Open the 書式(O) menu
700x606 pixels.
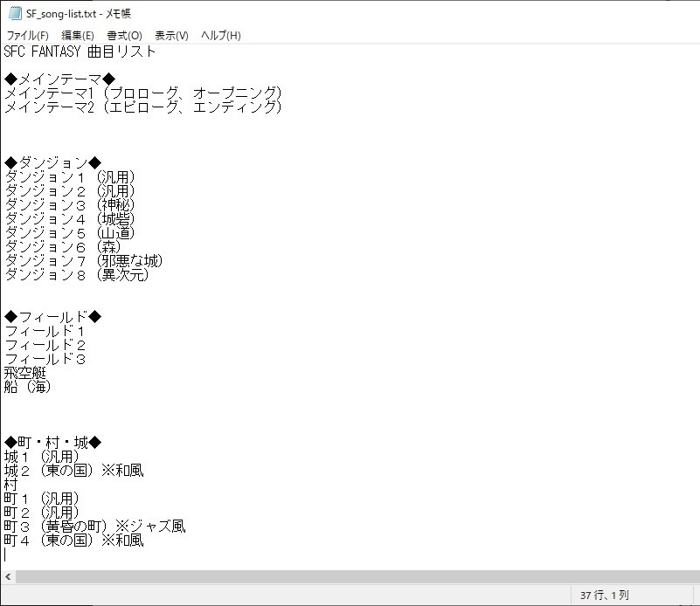pyautogui.click(x=125, y=35)
